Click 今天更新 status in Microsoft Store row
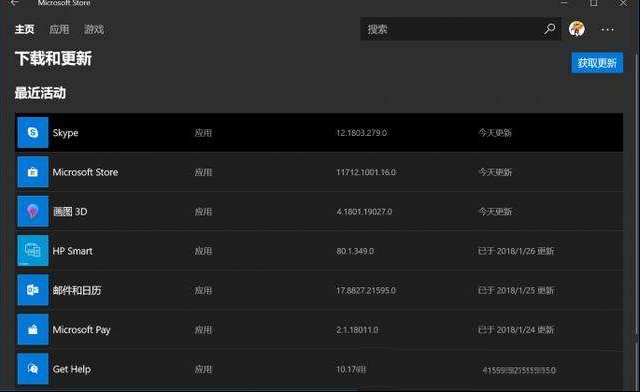640x392 pixels. pyautogui.click(x=495, y=172)
